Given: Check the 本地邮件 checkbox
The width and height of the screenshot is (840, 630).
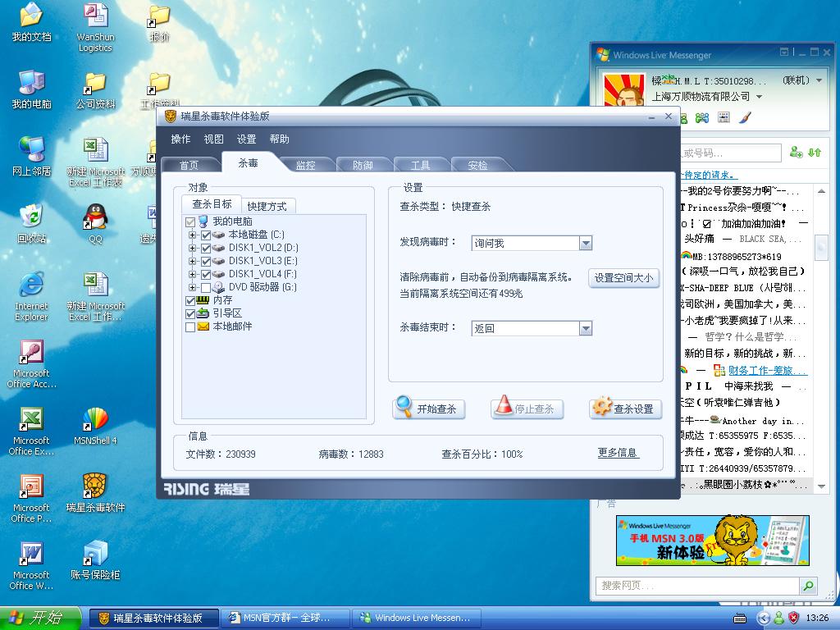Looking at the screenshot, I should coord(190,326).
